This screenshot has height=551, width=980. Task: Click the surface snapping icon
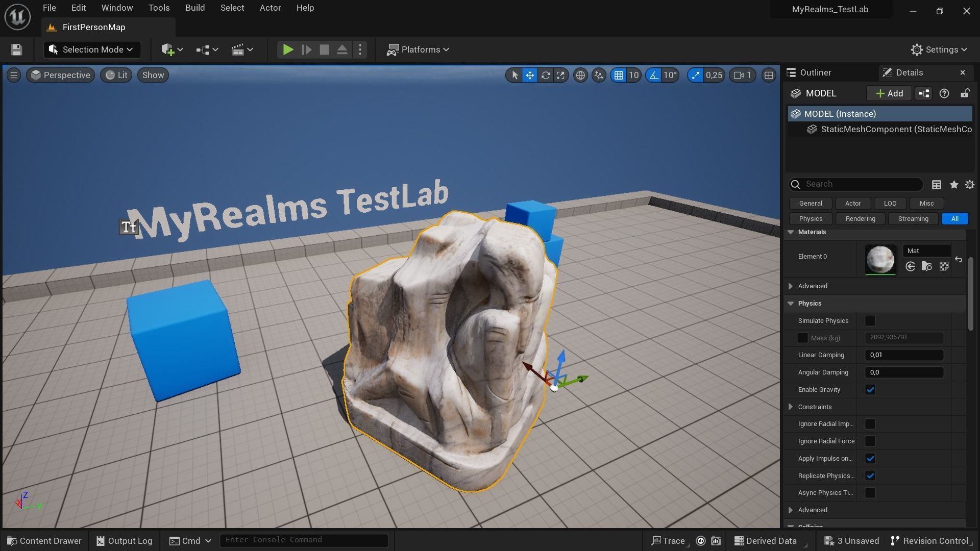click(599, 75)
